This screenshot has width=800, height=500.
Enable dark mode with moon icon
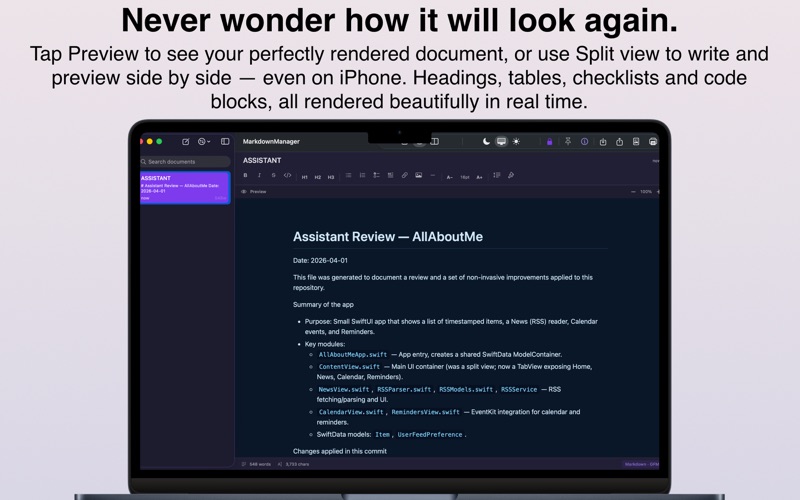click(486, 142)
